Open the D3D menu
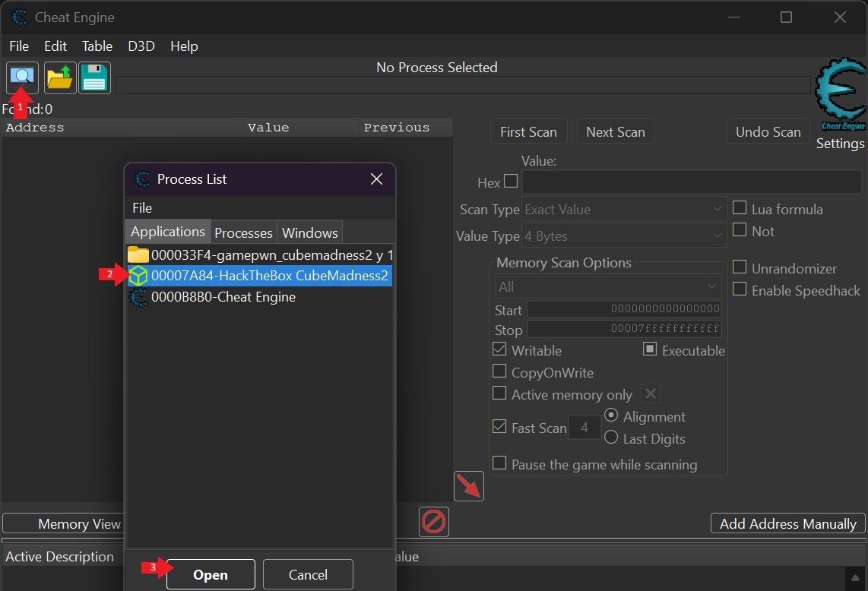 pos(141,46)
